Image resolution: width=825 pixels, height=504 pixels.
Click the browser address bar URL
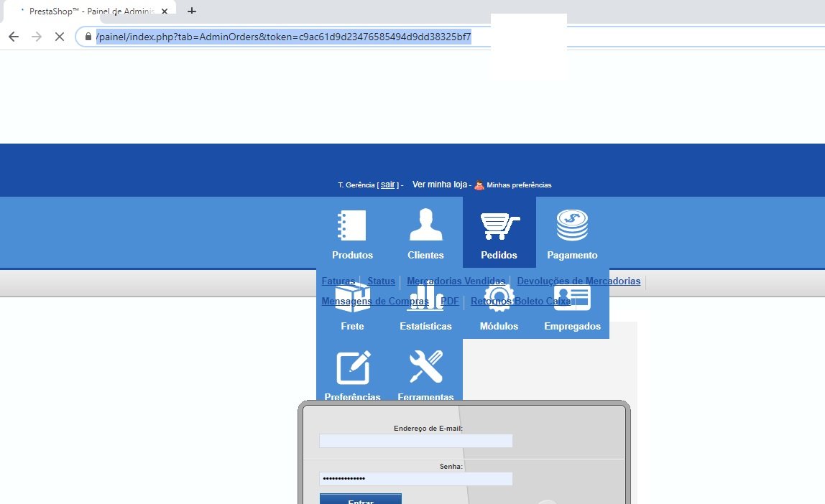point(284,37)
